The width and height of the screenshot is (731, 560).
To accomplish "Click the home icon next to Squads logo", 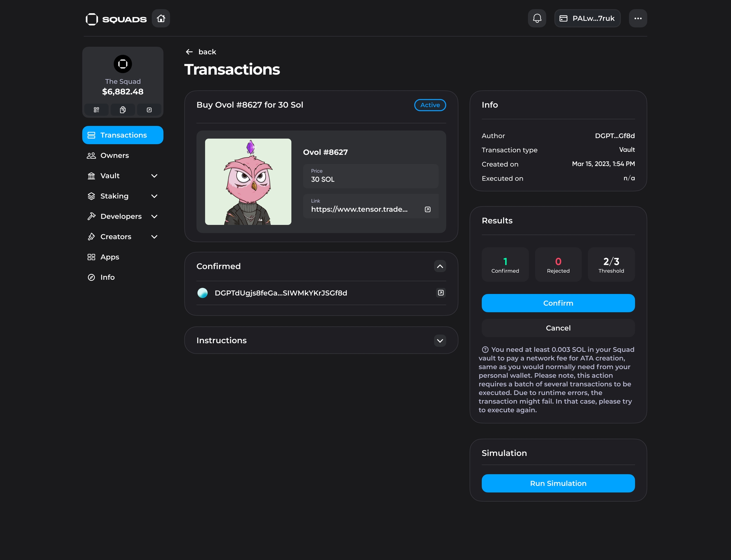I will (161, 18).
